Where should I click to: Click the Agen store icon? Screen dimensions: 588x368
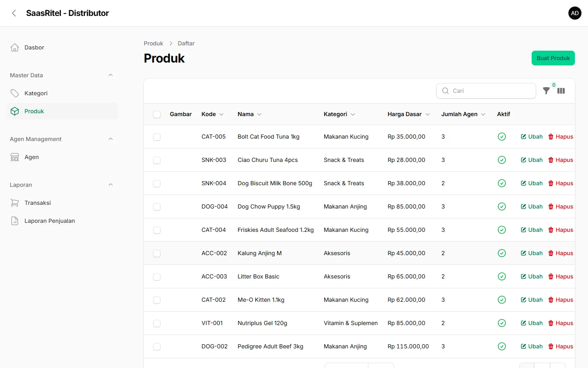(x=15, y=157)
